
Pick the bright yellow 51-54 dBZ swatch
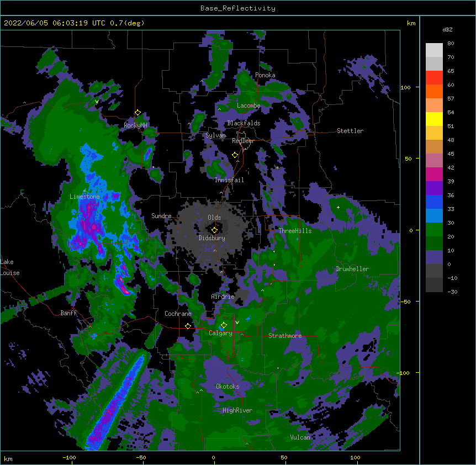pyautogui.click(x=434, y=119)
